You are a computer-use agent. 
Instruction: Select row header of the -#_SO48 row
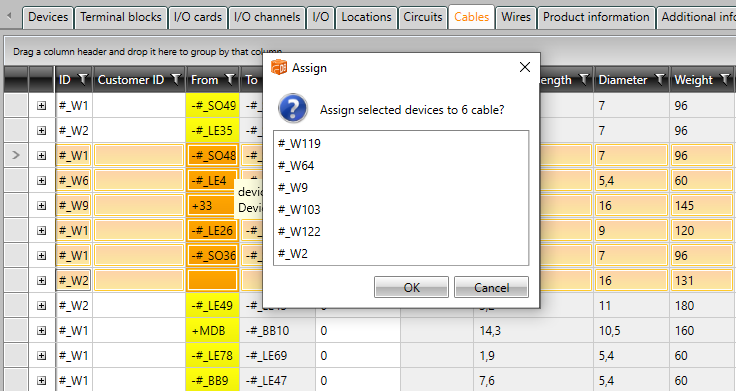pyautogui.click(x=16, y=155)
